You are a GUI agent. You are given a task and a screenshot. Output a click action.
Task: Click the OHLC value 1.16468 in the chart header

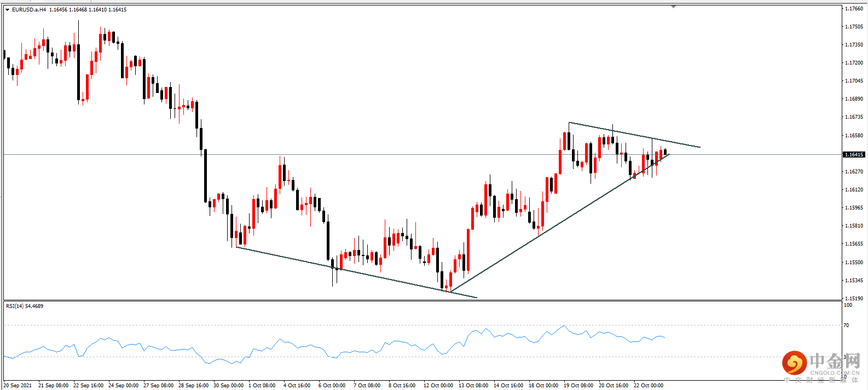[78, 9]
